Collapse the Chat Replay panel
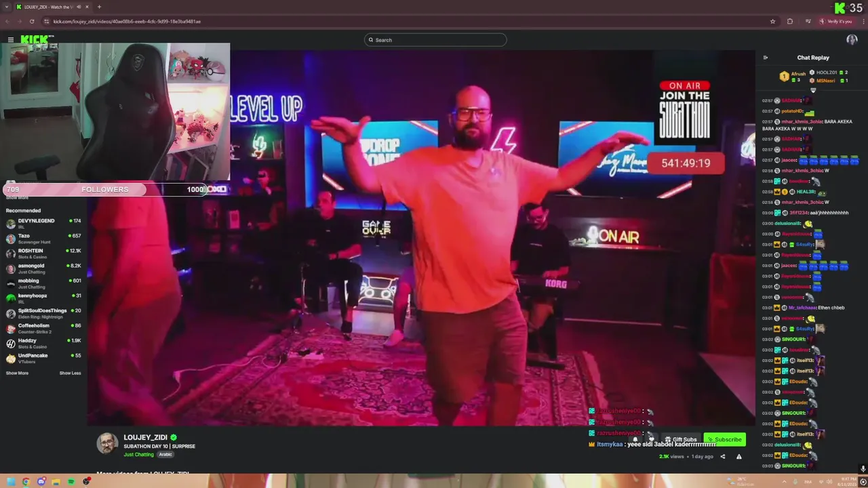The width and height of the screenshot is (868, 488). click(x=766, y=58)
